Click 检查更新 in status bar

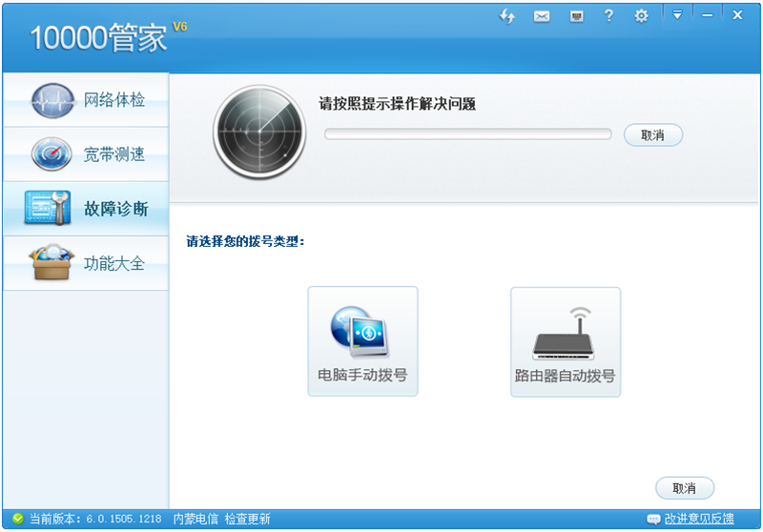[x=247, y=519]
